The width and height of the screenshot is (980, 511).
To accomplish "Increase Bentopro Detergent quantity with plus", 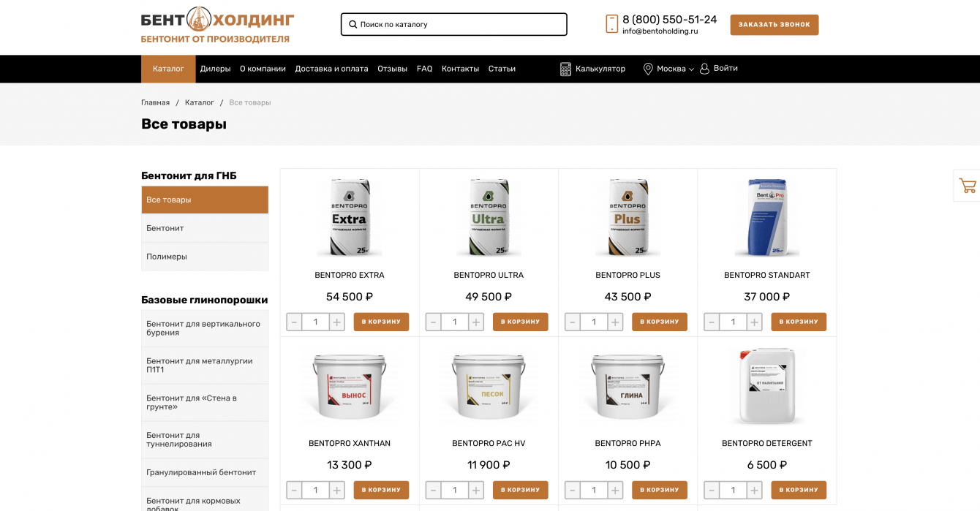I will 754,490.
